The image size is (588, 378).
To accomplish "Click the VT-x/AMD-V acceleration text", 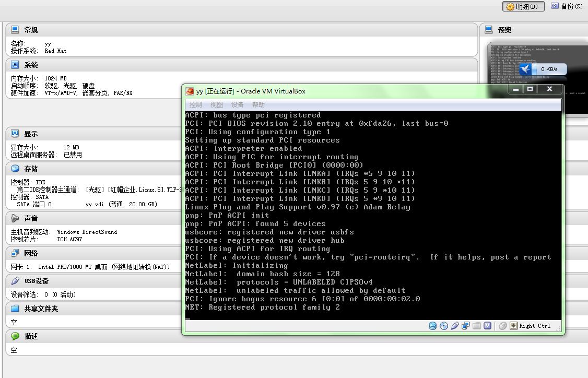I will pyautogui.click(x=88, y=93).
